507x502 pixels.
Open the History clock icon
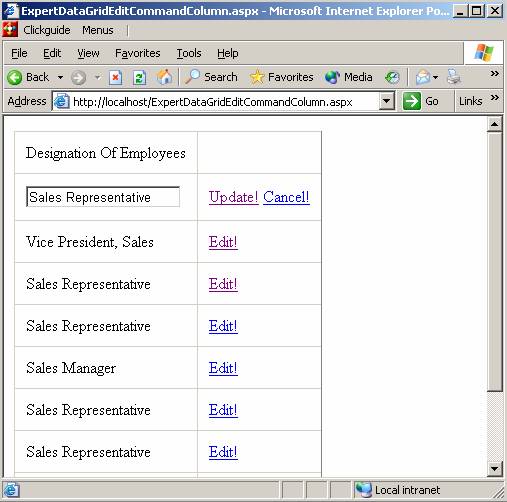click(x=392, y=77)
